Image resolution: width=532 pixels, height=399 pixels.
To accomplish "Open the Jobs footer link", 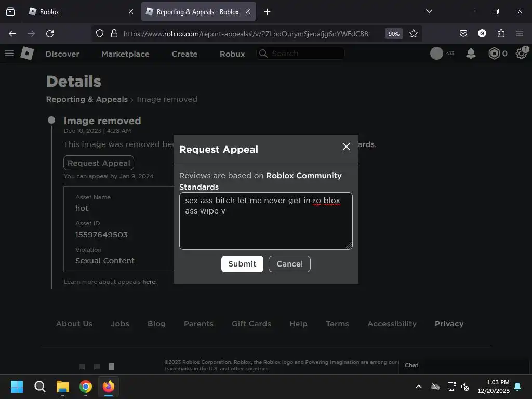I will [x=120, y=324].
